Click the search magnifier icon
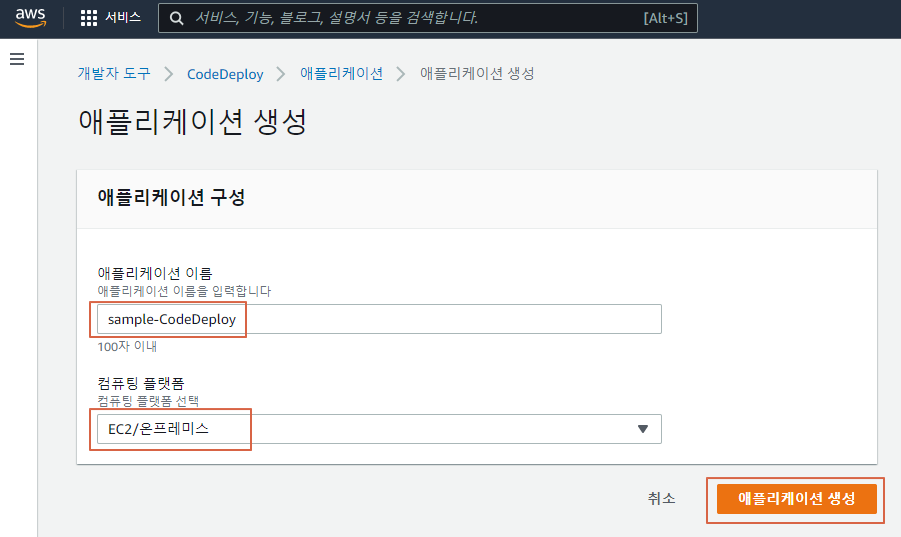The height and width of the screenshot is (537, 901). 176,18
